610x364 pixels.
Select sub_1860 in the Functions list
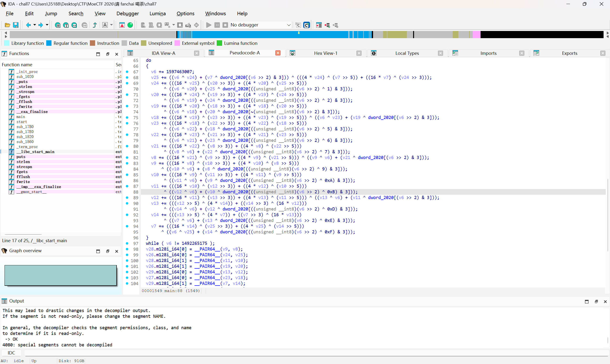click(61, 142)
